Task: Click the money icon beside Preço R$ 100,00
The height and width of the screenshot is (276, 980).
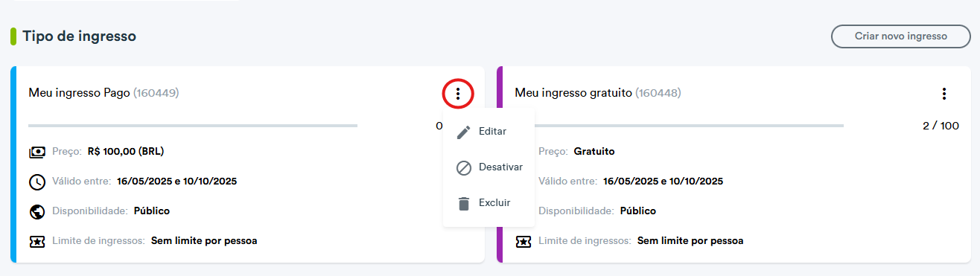Action: (37, 152)
